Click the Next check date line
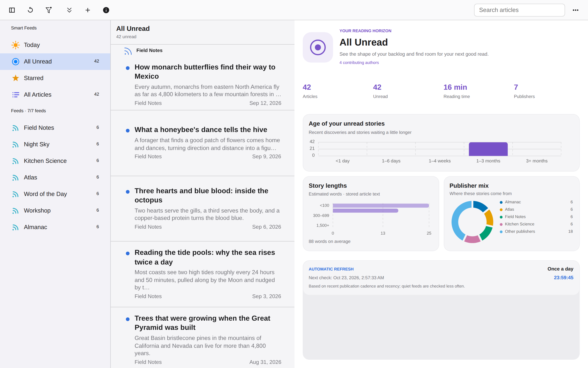Image resolution: width=588 pixels, height=368 pixels. (x=346, y=278)
